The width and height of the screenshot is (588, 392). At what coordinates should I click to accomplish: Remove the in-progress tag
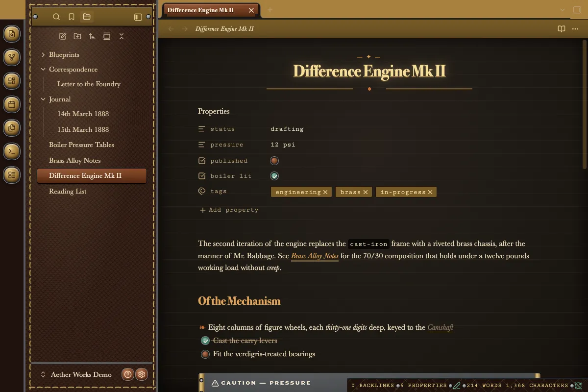click(430, 192)
